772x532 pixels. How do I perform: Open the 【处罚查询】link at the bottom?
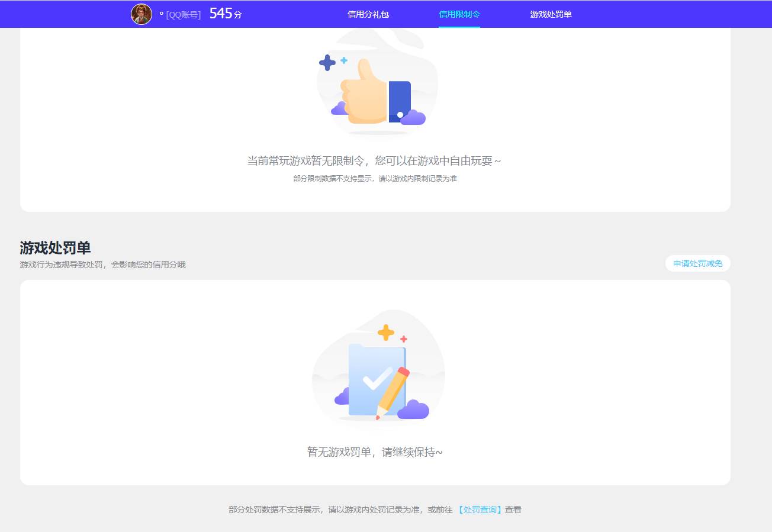click(480, 509)
